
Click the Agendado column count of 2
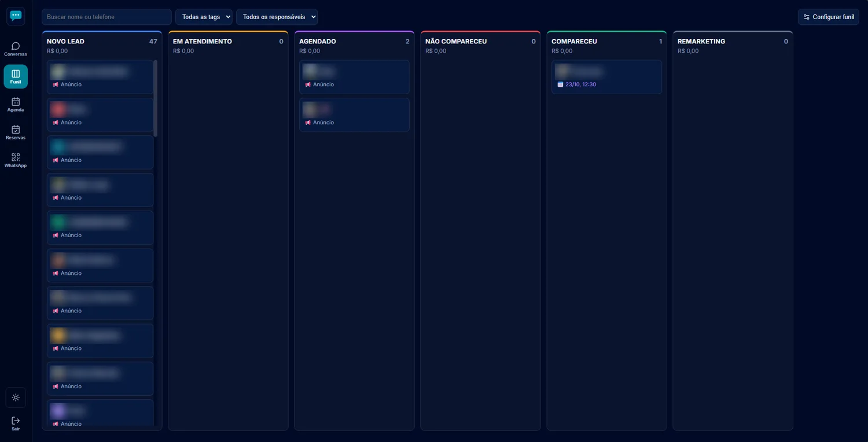click(x=407, y=42)
